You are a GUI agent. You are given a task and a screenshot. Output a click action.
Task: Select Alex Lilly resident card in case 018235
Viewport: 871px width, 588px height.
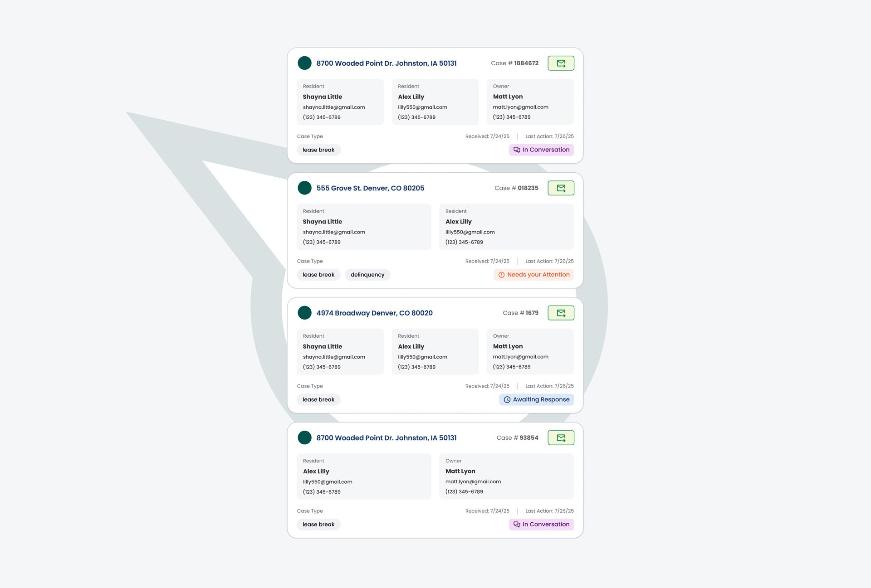506,227
